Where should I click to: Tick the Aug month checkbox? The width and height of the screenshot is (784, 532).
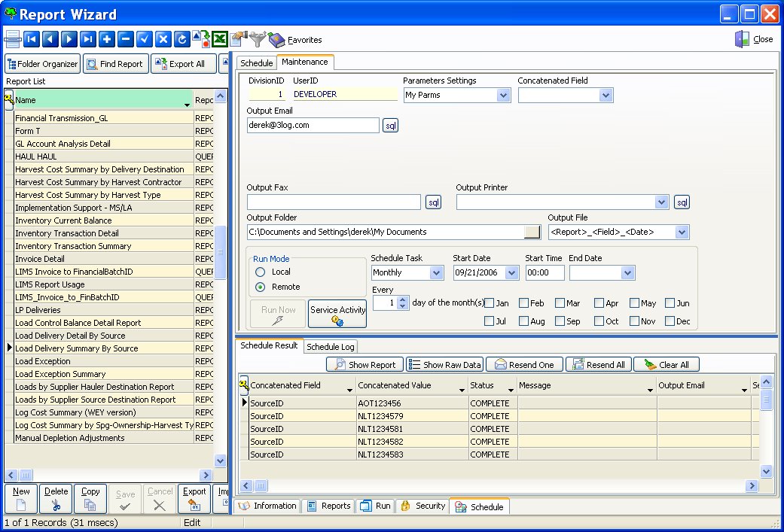point(523,321)
